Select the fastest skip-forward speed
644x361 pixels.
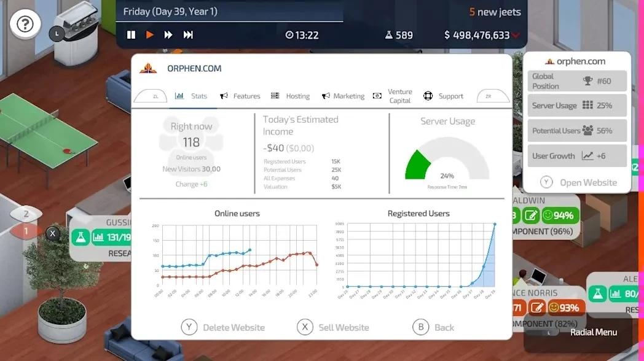pos(188,35)
